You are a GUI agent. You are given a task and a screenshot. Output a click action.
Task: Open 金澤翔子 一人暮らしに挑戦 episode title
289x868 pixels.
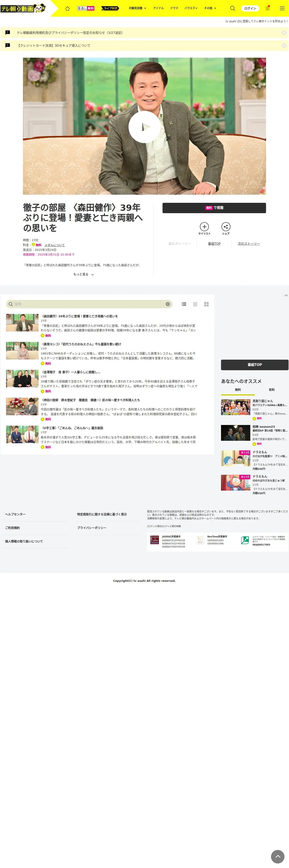(71, 372)
